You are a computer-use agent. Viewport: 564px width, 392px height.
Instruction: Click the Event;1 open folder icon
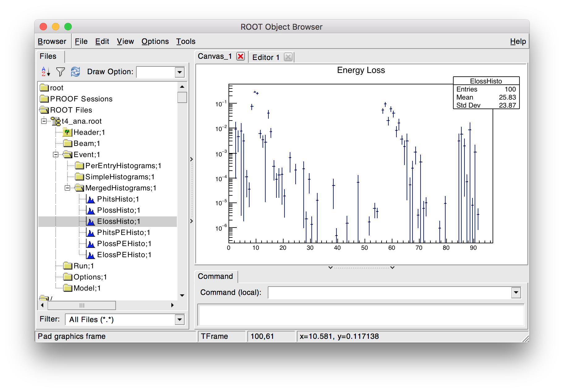[68, 155]
